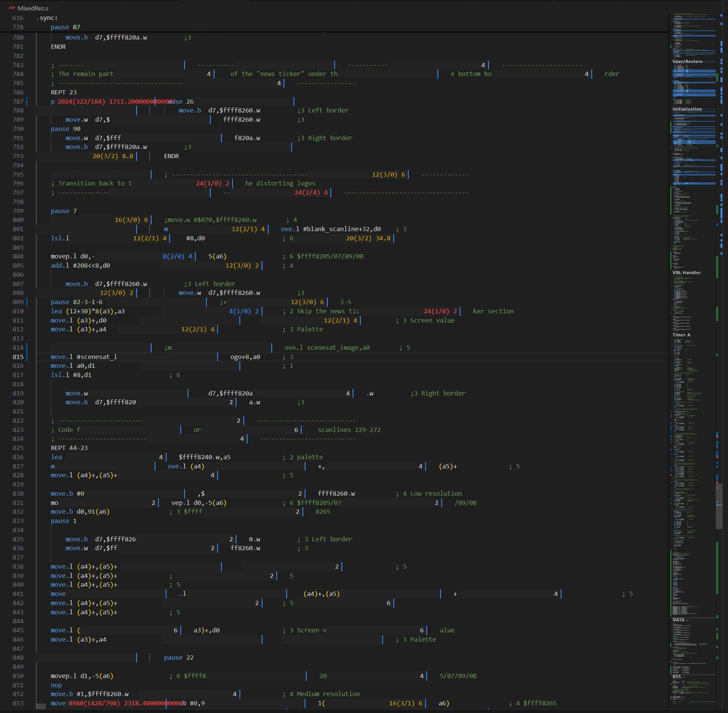Select line number 825 in the gutter
This screenshot has height=713, width=728.
click(18, 448)
